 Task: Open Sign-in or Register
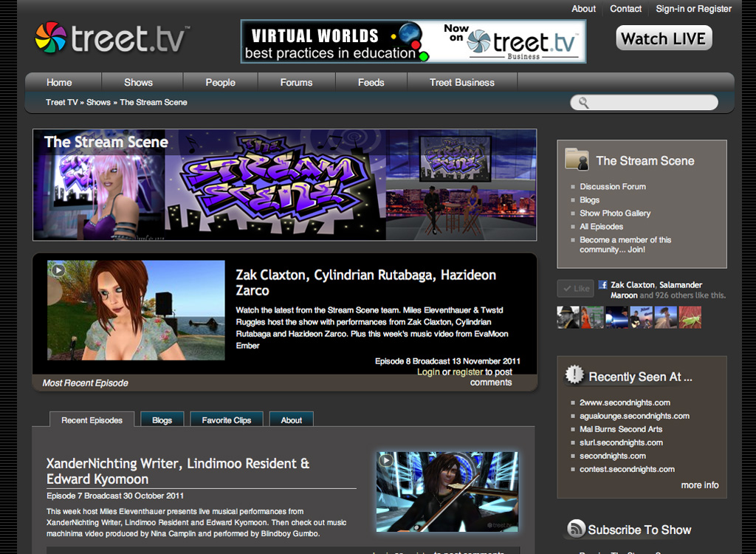[693, 9]
